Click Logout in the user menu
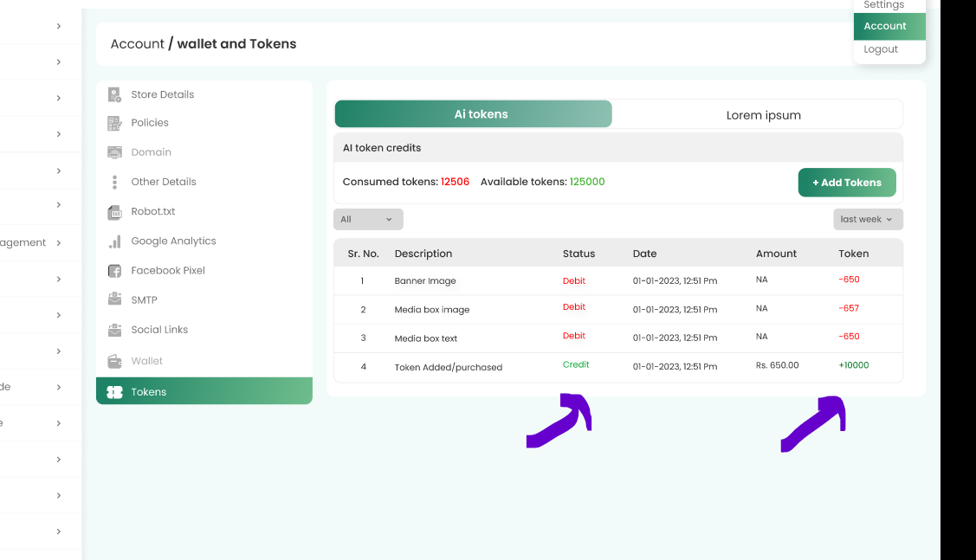This screenshot has height=560, width=976. [x=881, y=49]
